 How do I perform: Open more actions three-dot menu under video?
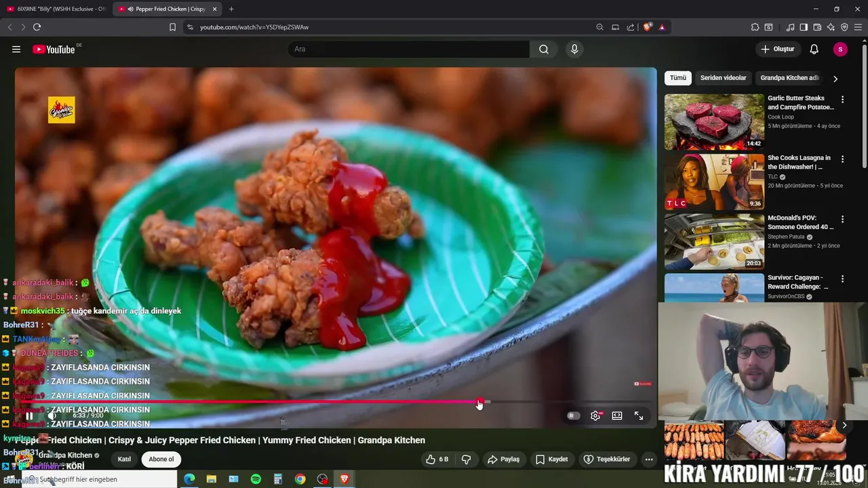[x=649, y=460]
